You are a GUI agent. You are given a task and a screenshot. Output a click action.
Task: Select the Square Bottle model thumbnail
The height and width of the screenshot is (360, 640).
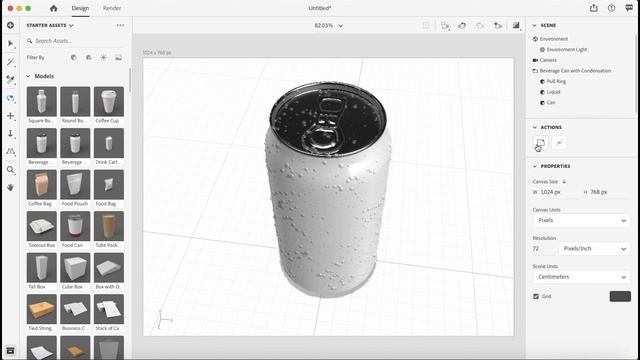pyautogui.click(x=42, y=101)
